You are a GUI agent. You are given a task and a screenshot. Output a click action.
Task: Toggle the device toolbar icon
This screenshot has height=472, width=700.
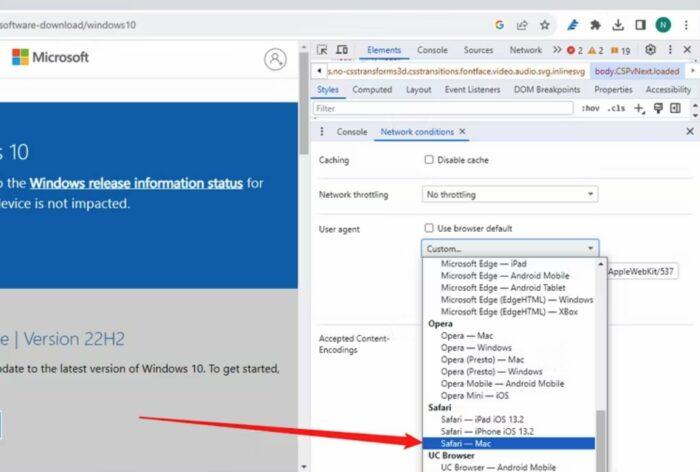[x=342, y=50]
